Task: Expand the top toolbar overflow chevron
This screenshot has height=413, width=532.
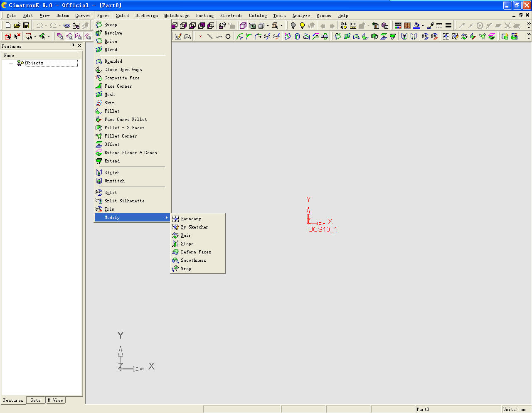Action: coord(528,25)
